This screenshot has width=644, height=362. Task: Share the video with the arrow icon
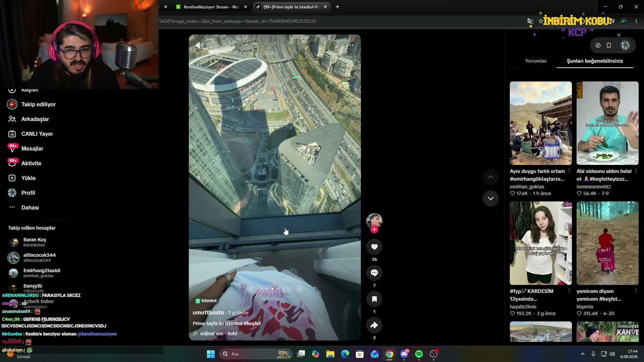coord(374,325)
